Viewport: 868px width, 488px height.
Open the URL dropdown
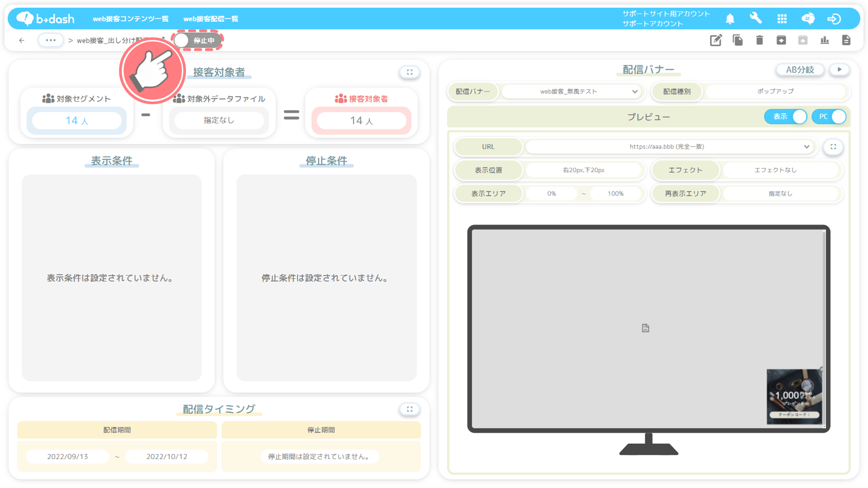click(670, 147)
